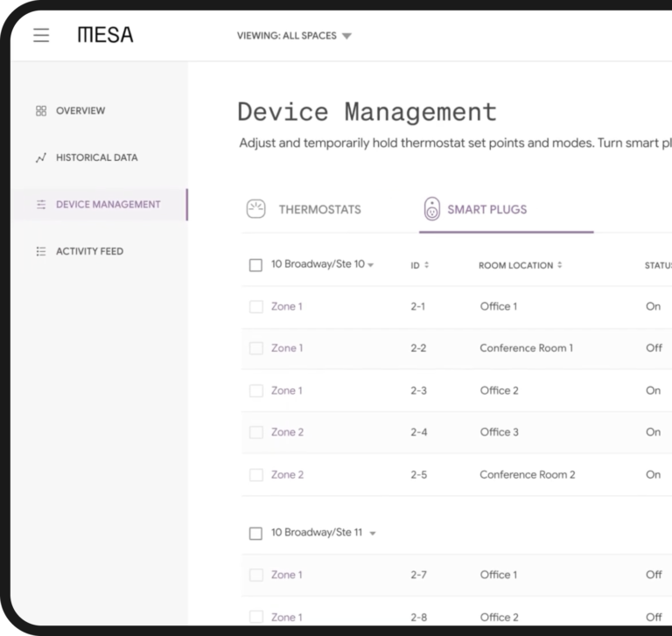The image size is (672, 636).
Task: Open Historical Data in sidebar
Action: coord(97,157)
